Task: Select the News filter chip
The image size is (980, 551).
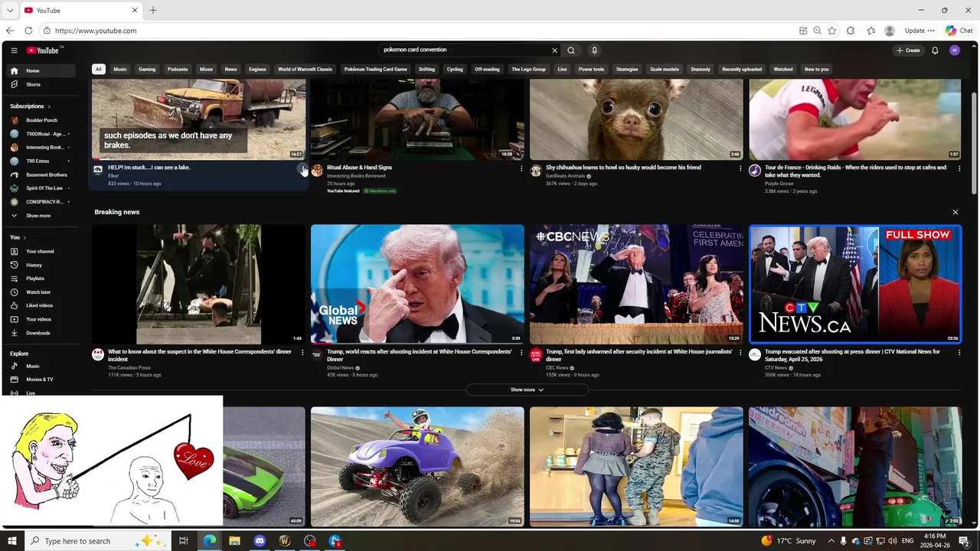Action: coord(230,69)
